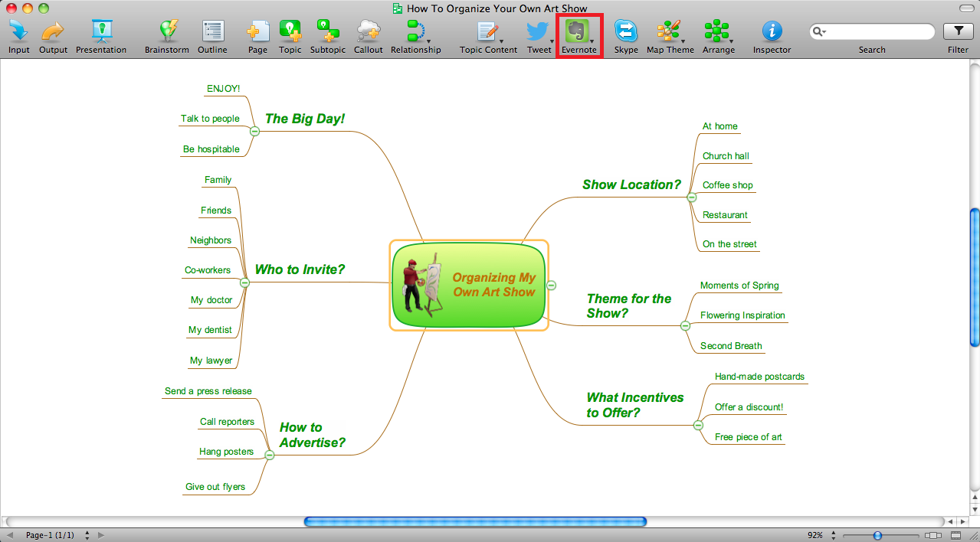Select the Who to Invite? topic
The width and height of the screenshot is (980, 542).
click(x=300, y=269)
